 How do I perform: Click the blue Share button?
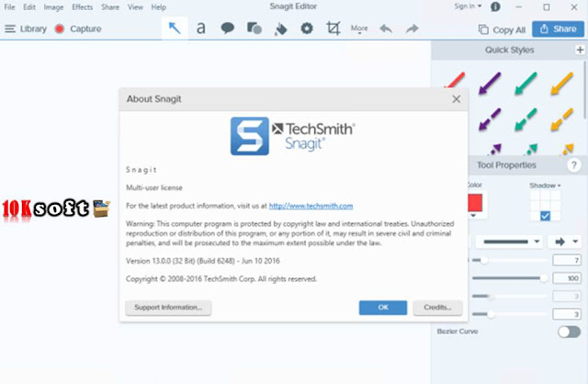tap(558, 28)
